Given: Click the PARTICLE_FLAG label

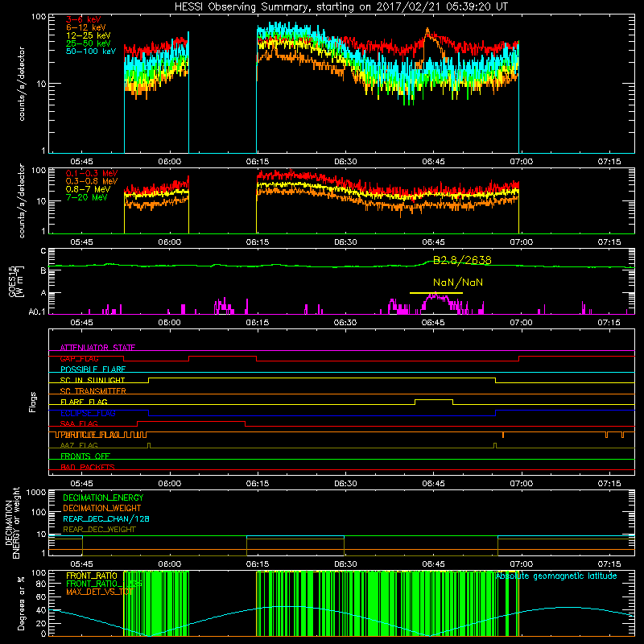Looking at the screenshot, I should (x=89, y=435).
